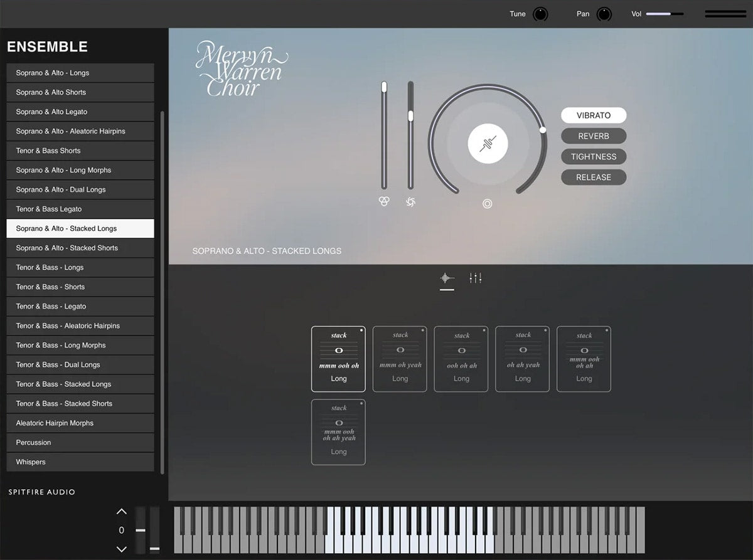Open the mixer faders view icon

[475, 278]
